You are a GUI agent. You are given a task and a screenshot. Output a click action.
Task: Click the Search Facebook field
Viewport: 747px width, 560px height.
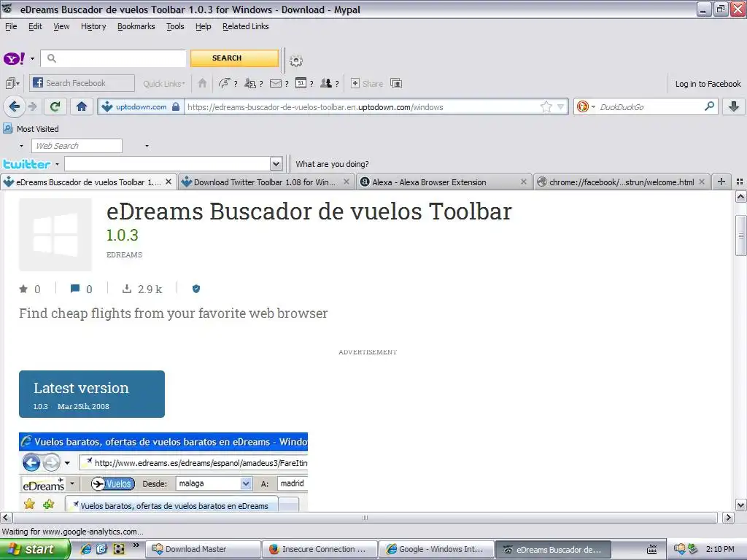coord(82,83)
